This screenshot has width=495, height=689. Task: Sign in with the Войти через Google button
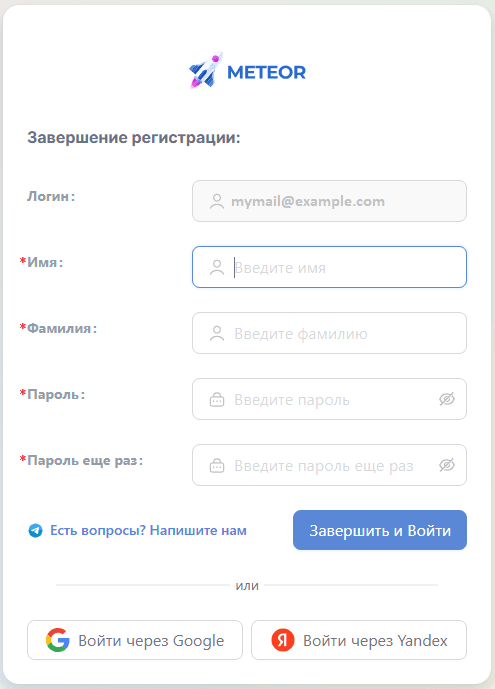135,640
